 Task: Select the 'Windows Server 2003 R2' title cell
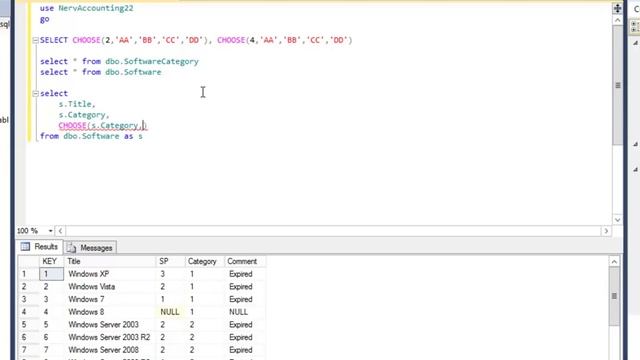(110, 337)
